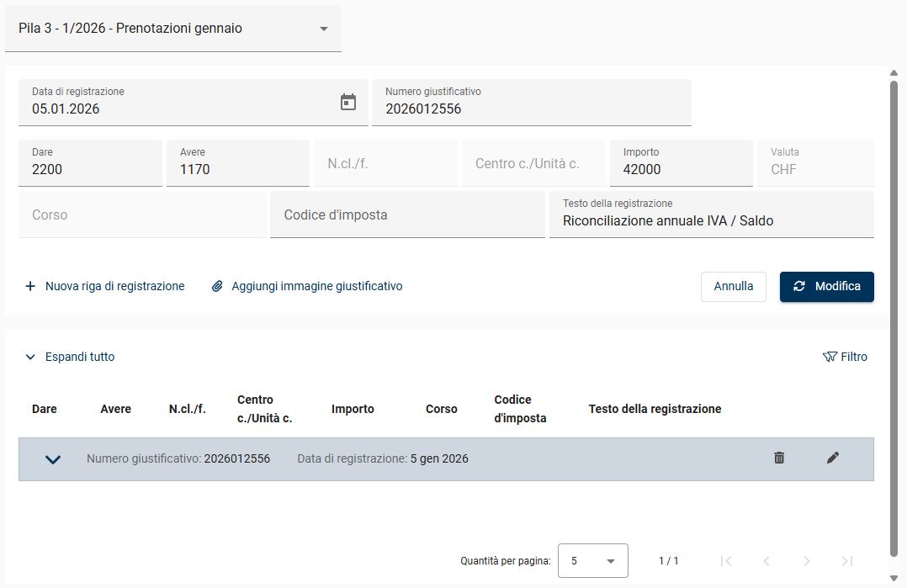907x588 pixels.
Task: Select the Codice d'imposta field
Action: pos(407,215)
